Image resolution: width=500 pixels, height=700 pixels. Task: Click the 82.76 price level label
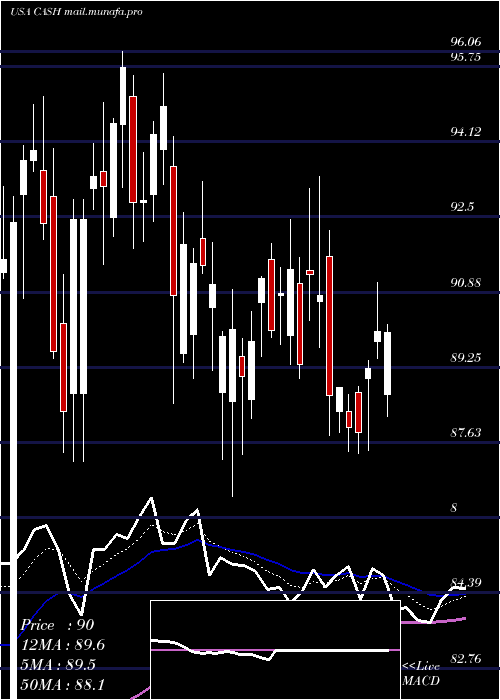point(466,659)
